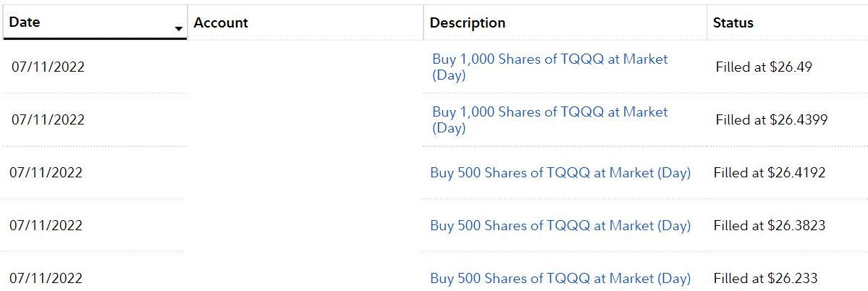Image resolution: width=868 pixels, height=291 pixels.
Task: Select the Status column header
Action: (x=733, y=23)
